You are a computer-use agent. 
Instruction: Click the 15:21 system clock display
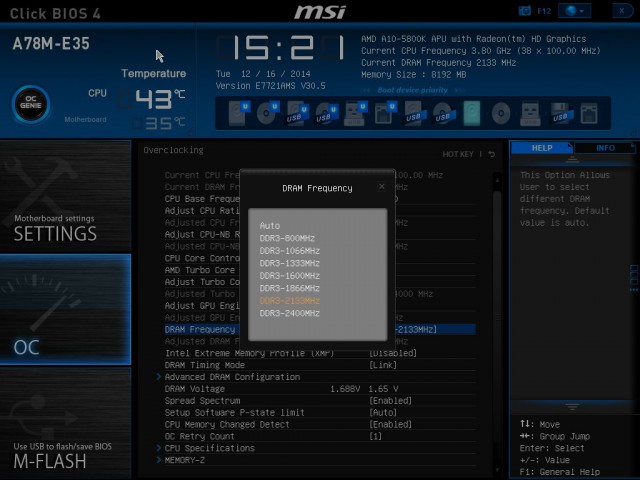(282, 48)
